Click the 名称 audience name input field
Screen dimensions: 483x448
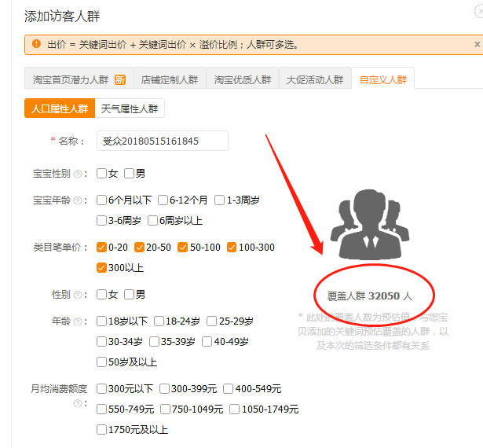163,141
